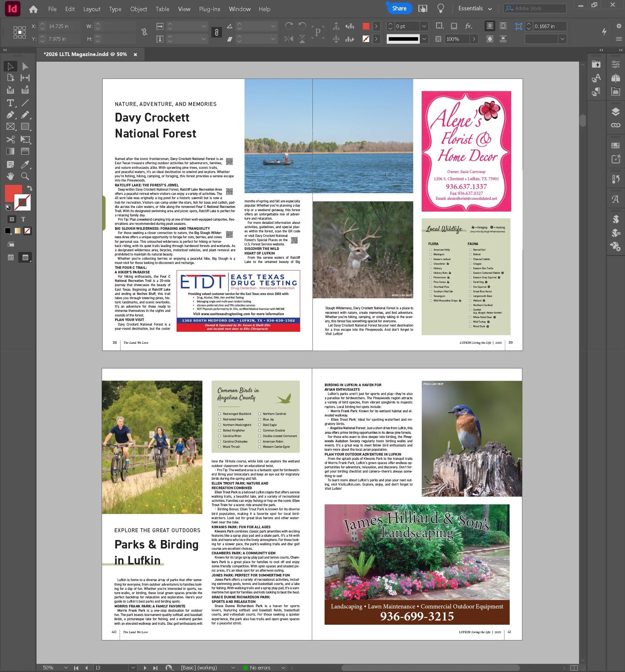Open the Essentials workspace dropdown
The width and height of the screenshot is (625, 672).
click(x=474, y=8)
